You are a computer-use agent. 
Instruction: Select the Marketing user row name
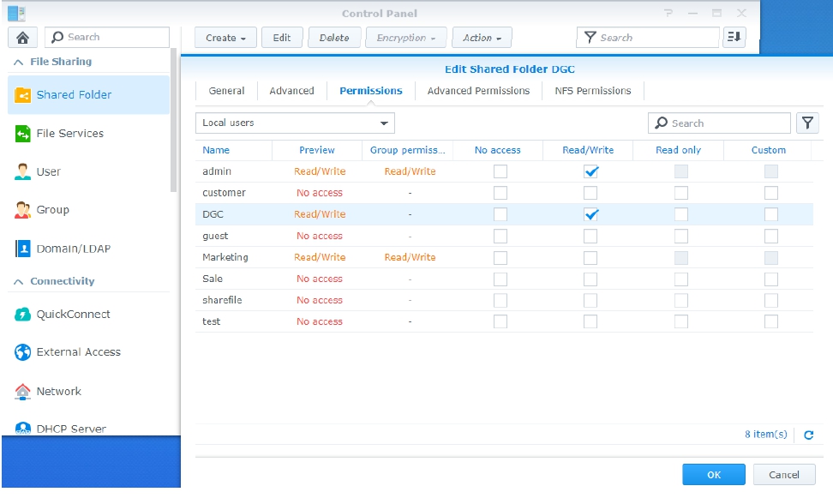tap(225, 257)
